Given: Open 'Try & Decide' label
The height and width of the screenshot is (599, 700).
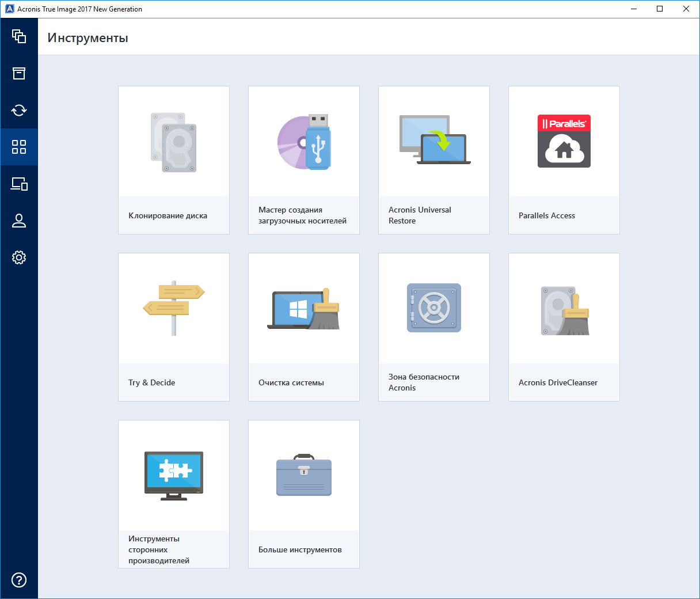Looking at the screenshot, I should point(151,382).
